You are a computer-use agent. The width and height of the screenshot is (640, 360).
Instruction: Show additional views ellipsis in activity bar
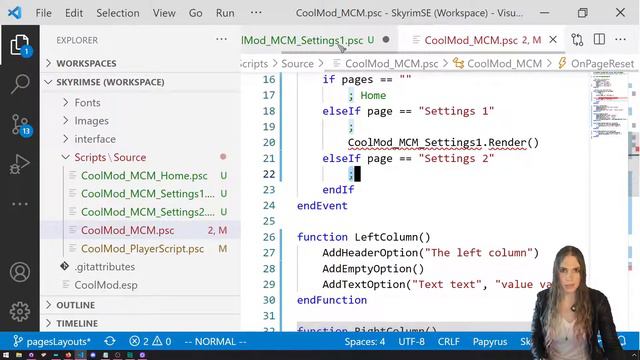(x=20, y=204)
